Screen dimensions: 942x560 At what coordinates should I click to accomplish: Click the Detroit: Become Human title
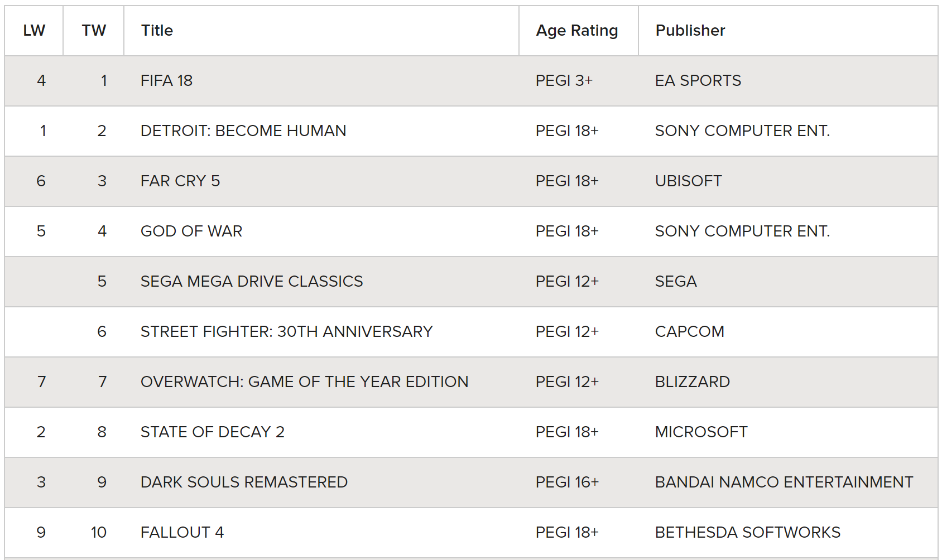pyautogui.click(x=243, y=131)
